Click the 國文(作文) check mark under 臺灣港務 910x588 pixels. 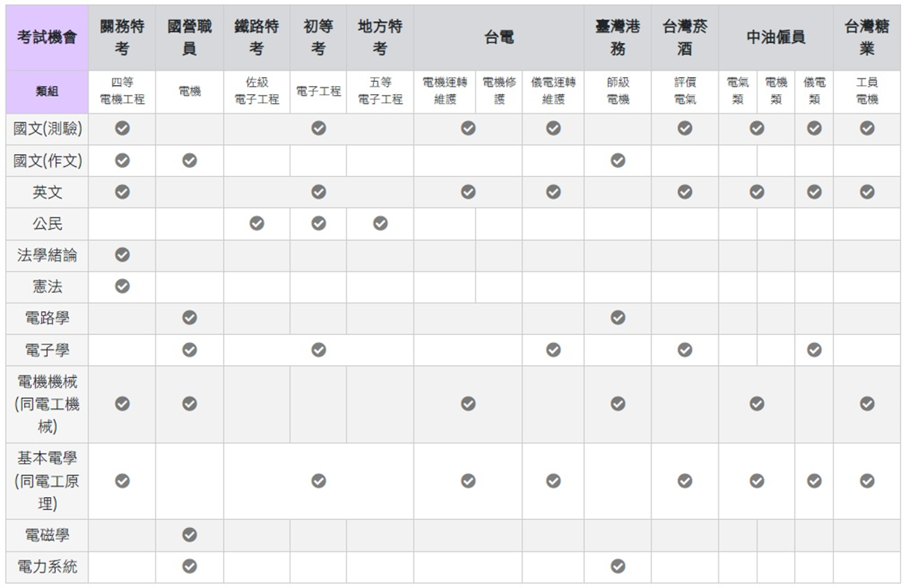pos(618,161)
